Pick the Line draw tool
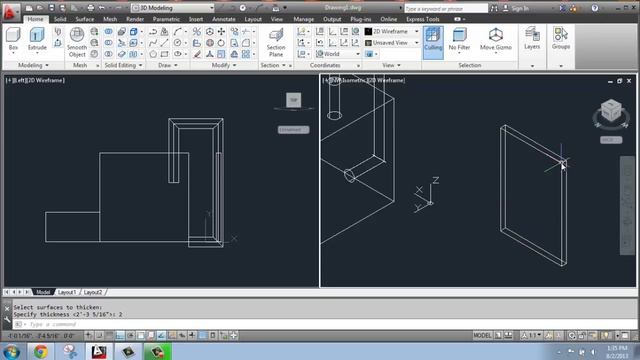The height and width of the screenshot is (360, 640). [164, 42]
